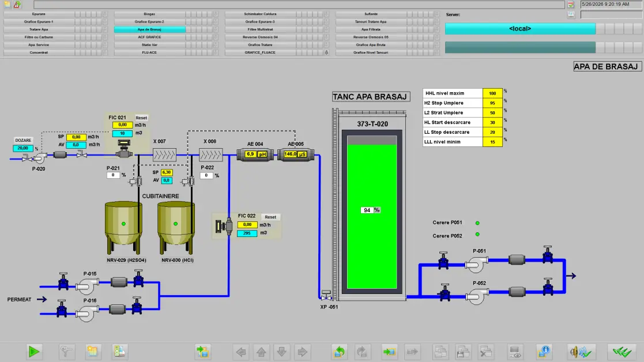Expand arrow beside GRAFICE_FLUACE button
The image size is (644, 362).
click(x=326, y=52)
